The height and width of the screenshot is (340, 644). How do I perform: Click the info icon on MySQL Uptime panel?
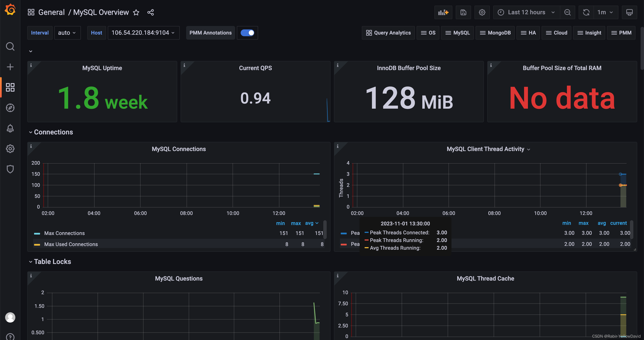[x=31, y=65]
